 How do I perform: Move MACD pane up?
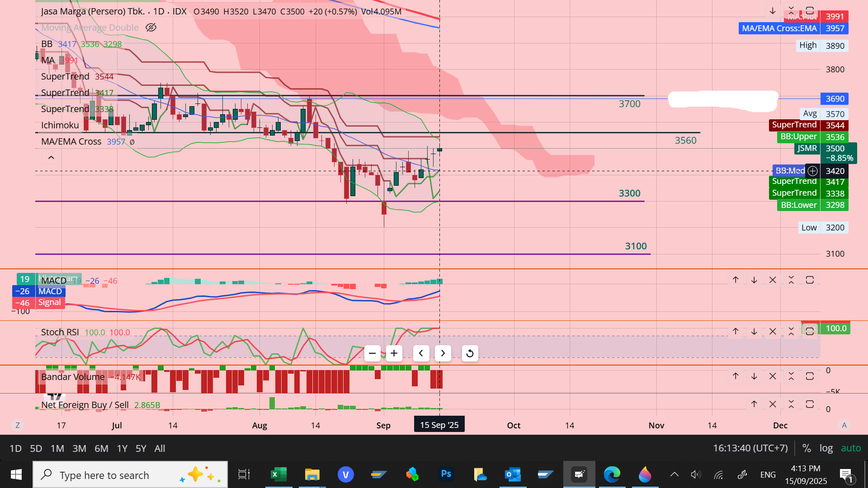point(736,280)
